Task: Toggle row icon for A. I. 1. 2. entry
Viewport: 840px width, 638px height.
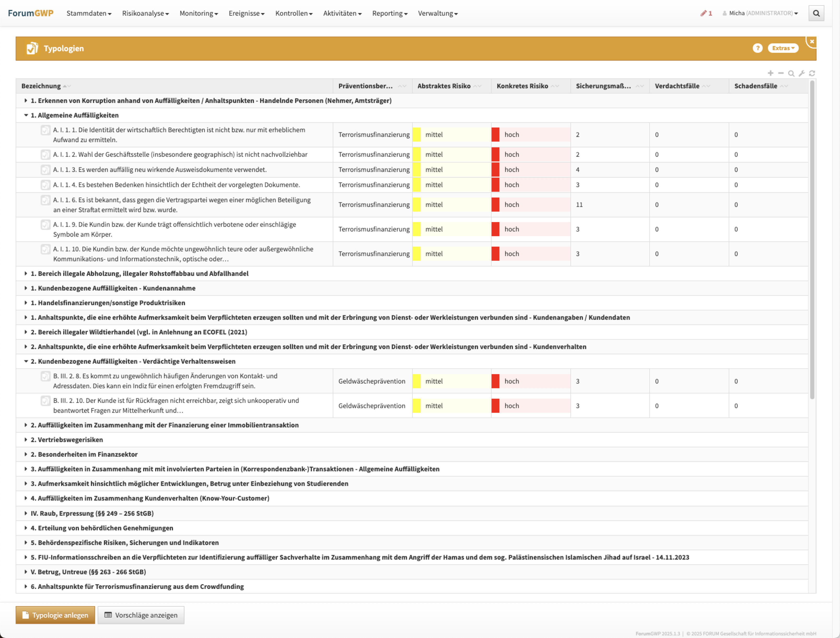Action: pos(45,155)
